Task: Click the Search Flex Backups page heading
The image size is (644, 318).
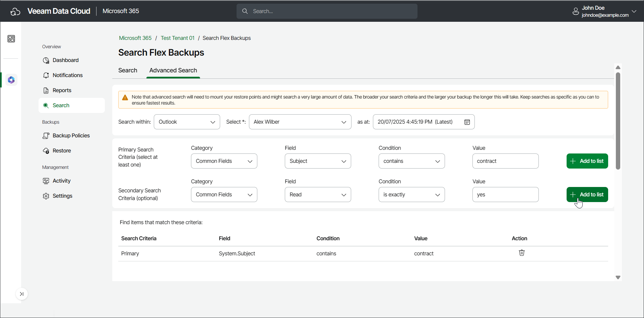Action: (161, 53)
